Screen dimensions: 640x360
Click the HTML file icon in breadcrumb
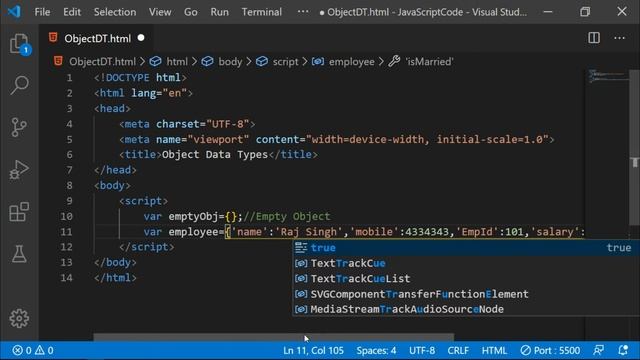coord(58,61)
